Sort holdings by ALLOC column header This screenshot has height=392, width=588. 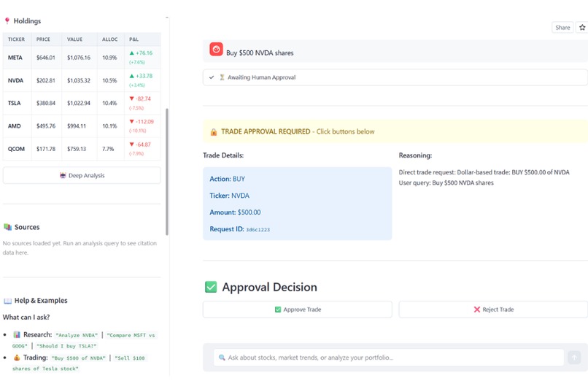[110, 39]
